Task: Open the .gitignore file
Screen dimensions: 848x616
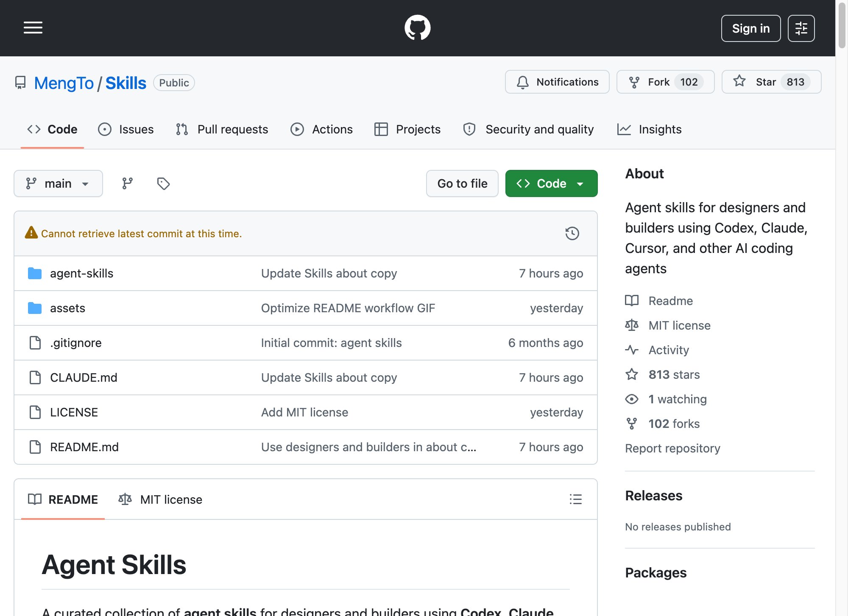Action: [x=75, y=343]
